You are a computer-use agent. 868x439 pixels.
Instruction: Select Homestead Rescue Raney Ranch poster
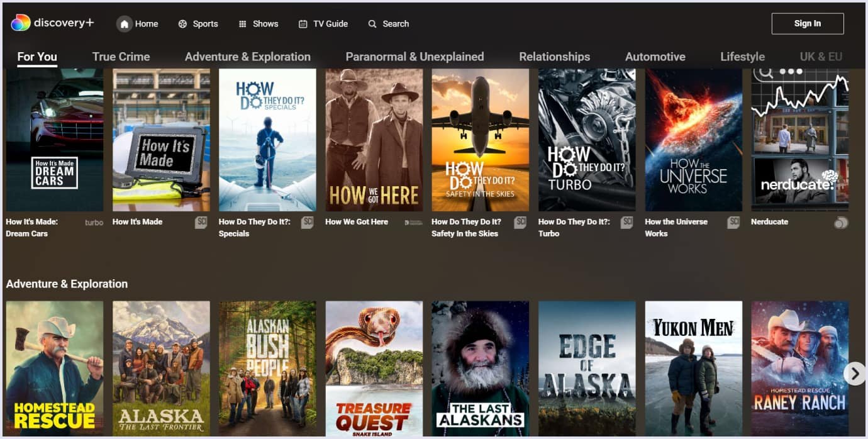800,369
